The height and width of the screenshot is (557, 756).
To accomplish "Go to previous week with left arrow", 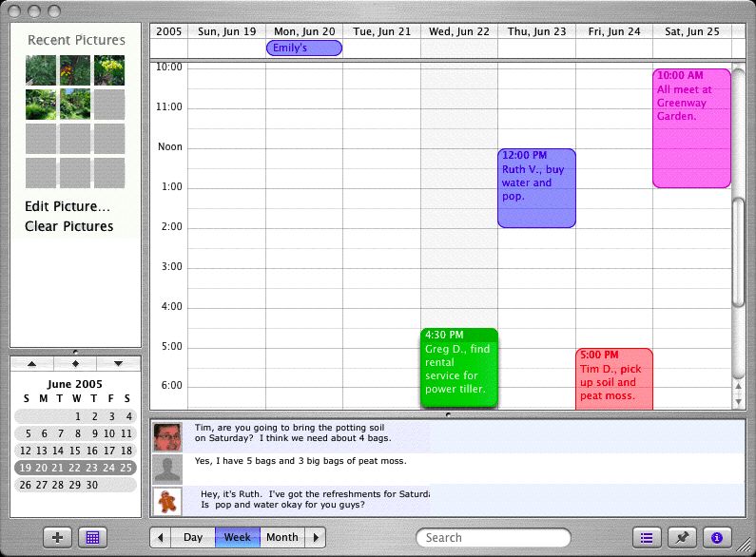I will point(160,537).
